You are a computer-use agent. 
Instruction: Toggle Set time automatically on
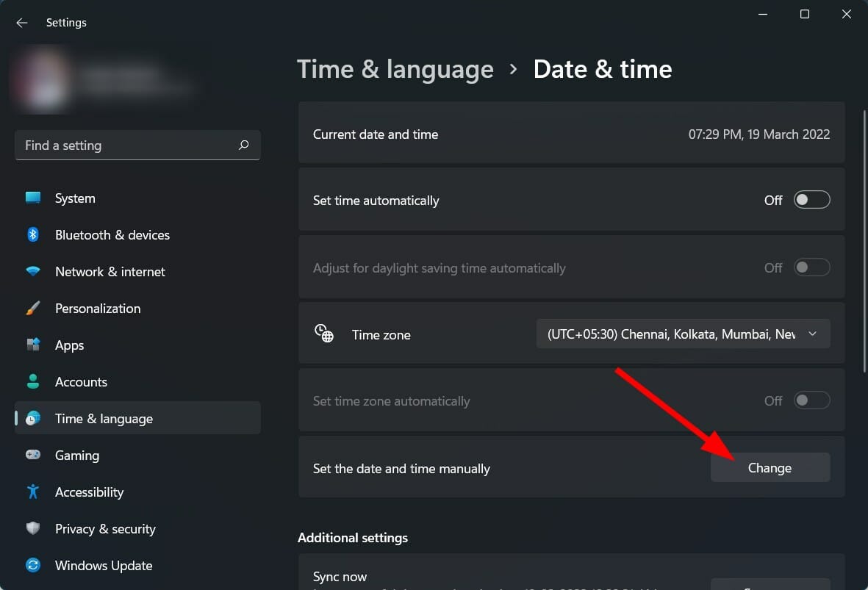811,199
